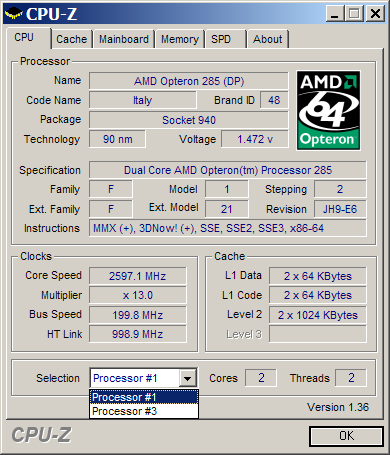Click the Cores count field
Screen dimensions: 390x455
point(261,378)
